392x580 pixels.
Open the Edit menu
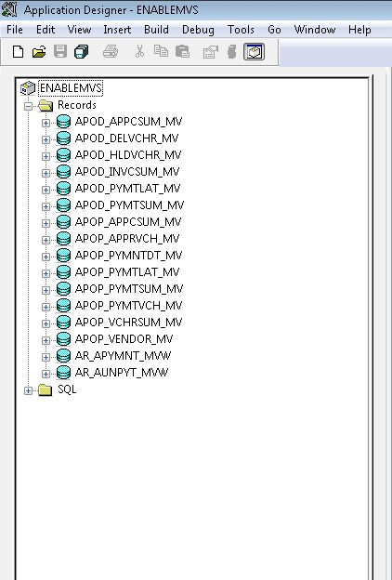tap(46, 30)
